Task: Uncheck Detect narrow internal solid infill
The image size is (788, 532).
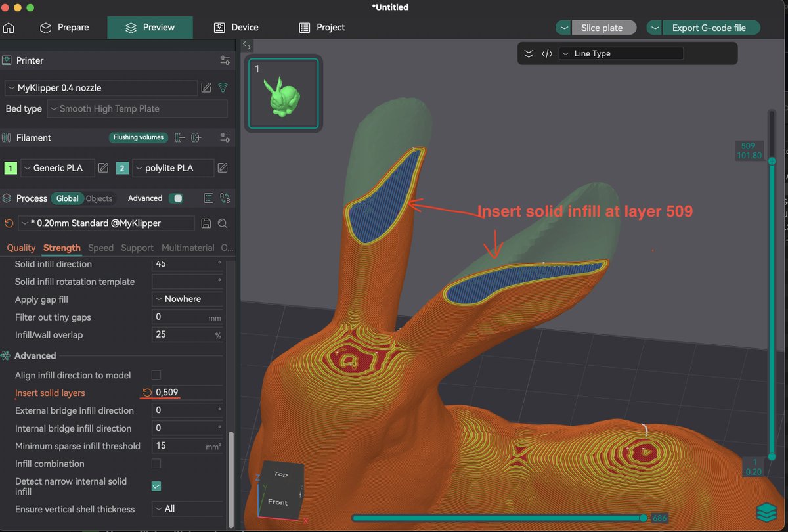Action: [156, 486]
